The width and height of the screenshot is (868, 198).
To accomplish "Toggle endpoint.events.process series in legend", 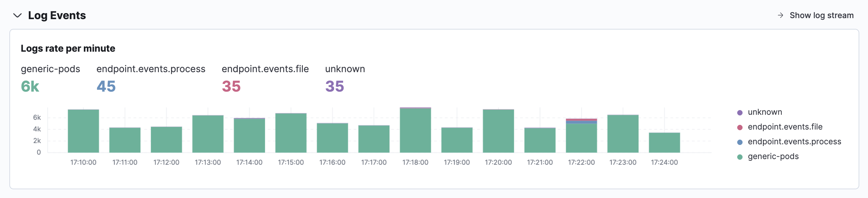I will click(x=794, y=142).
